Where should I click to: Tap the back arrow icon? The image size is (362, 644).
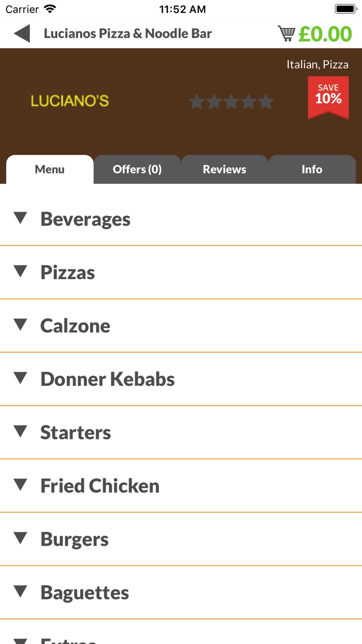(22, 33)
